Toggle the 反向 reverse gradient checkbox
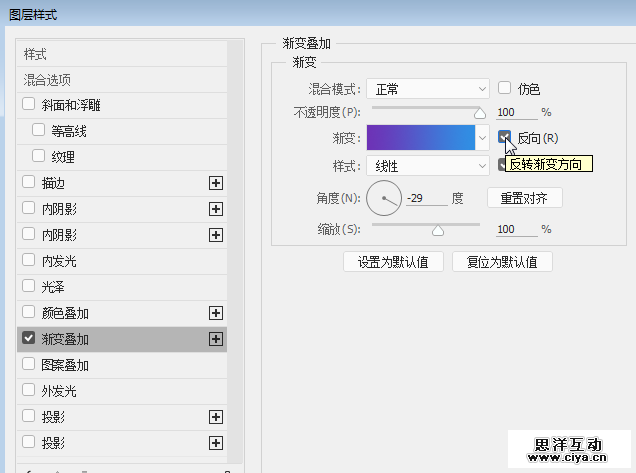Image resolution: width=636 pixels, height=473 pixels. (x=505, y=137)
